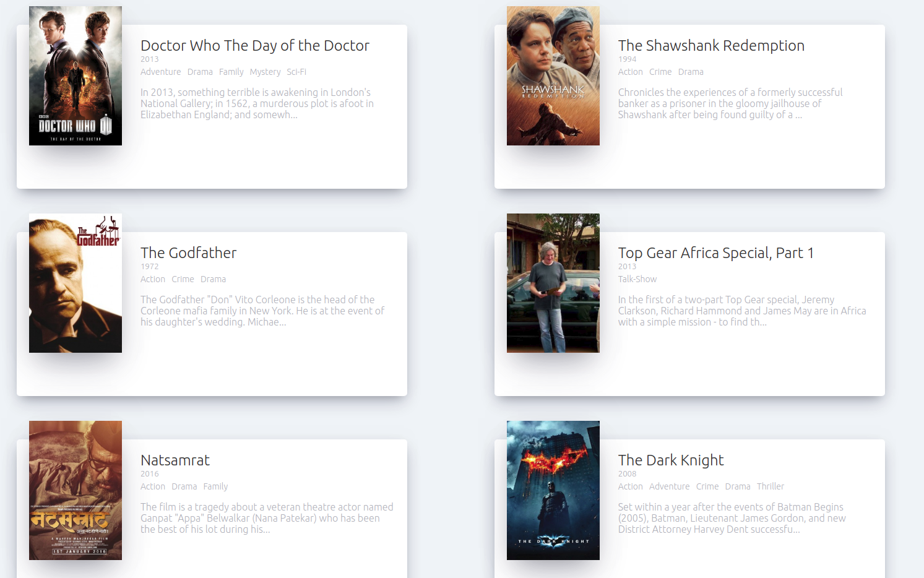Image resolution: width=924 pixels, height=578 pixels.
Task: Select the Natsamrat title
Action: [x=175, y=460]
